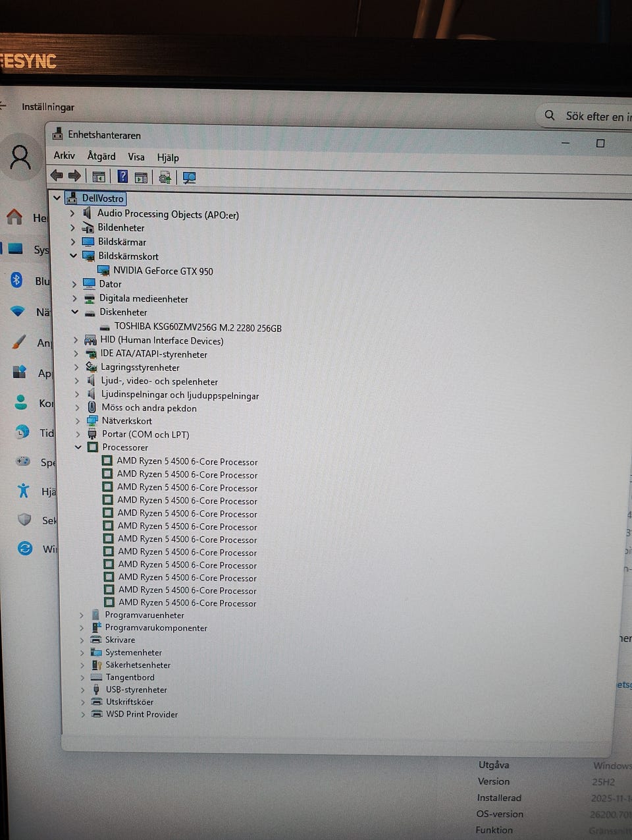Collapse the Bildskärmskort category
Viewport: 632px width, 840px height.
(x=74, y=256)
